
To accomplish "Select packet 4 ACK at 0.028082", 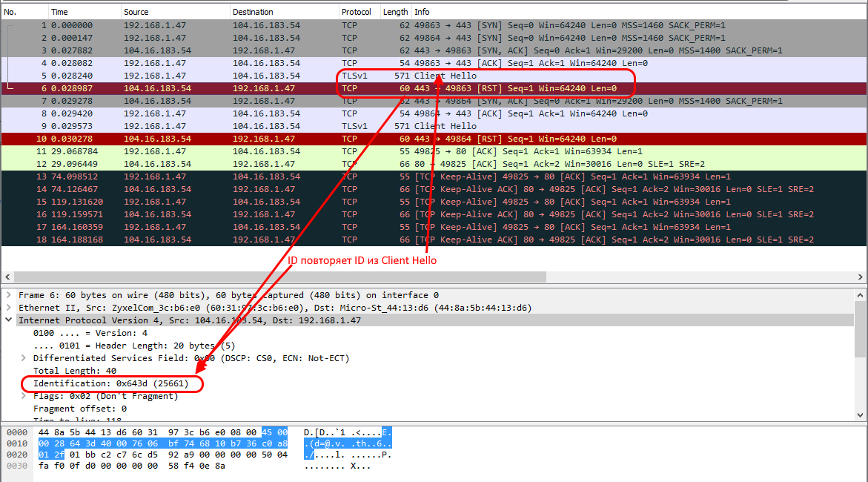I will [x=434, y=63].
